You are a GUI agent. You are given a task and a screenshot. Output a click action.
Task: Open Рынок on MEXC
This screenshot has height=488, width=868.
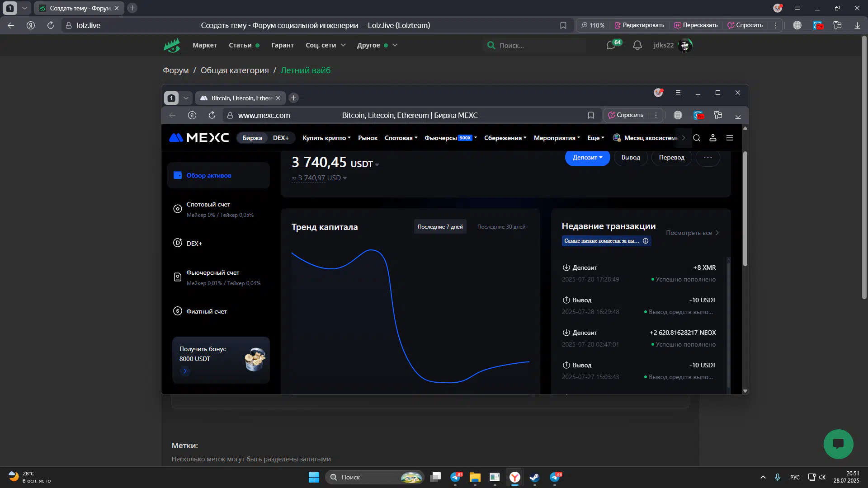click(368, 138)
